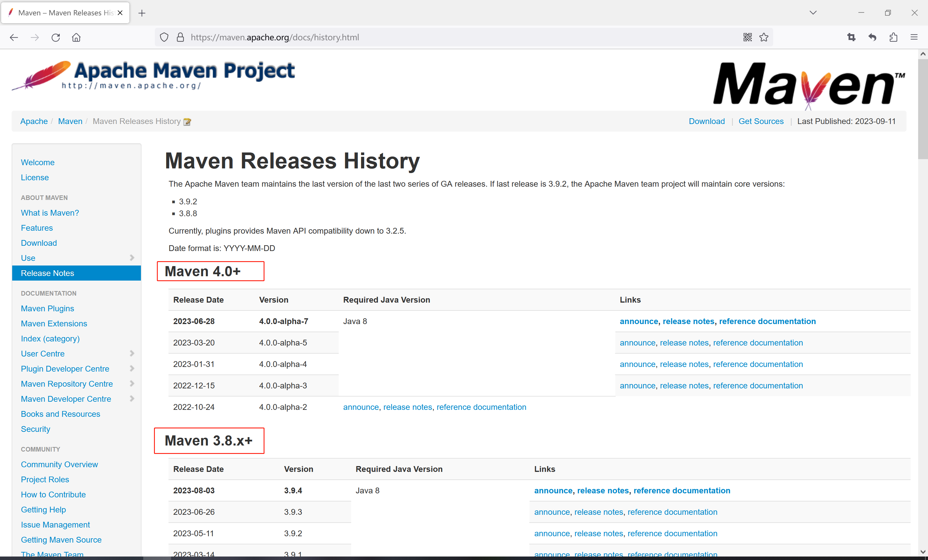The width and height of the screenshot is (928, 560).
Task: Click the crop screenshot toolbar icon
Action: pos(851,37)
